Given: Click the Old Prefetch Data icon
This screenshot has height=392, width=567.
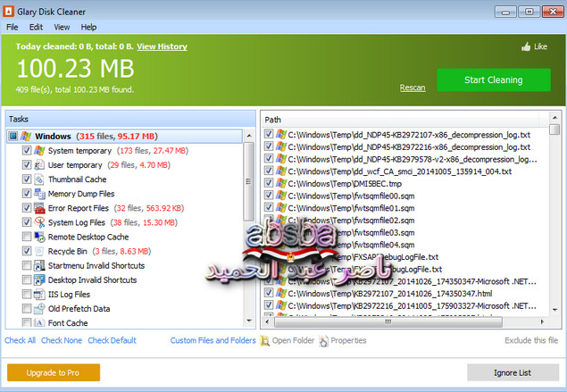Looking at the screenshot, I should [39, 309].
